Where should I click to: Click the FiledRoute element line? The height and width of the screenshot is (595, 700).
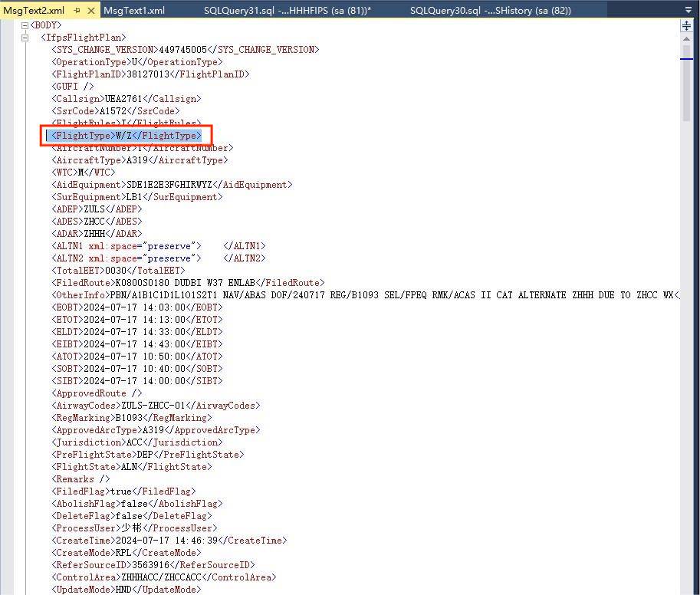188,283
